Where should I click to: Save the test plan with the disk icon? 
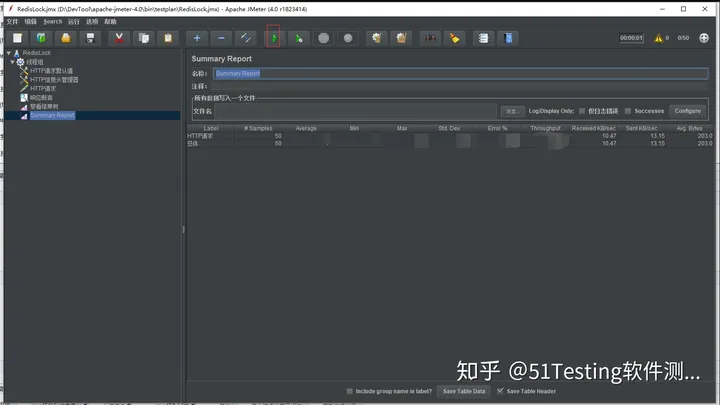[90, 38]
